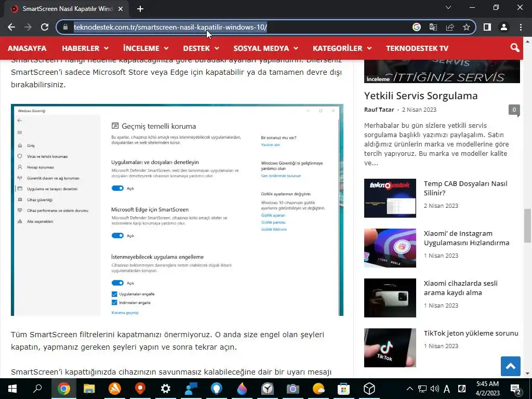
Task: Open Temp CAB Dosyaları Nasıl Silinir link
Action: 465,188
